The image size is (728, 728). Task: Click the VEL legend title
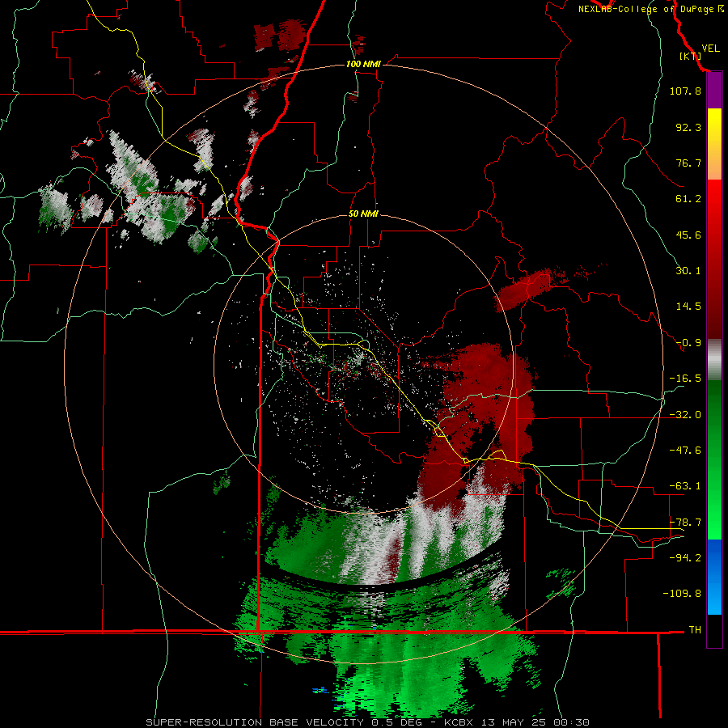710,49
